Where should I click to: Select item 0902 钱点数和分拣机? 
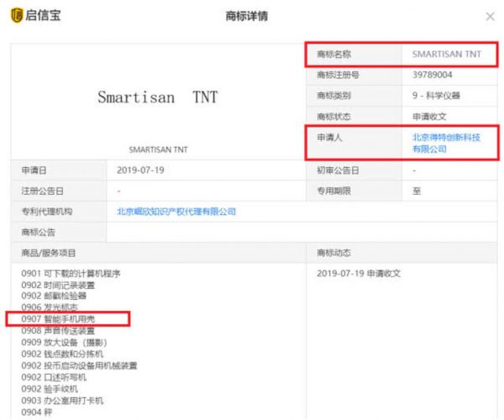coord(62,354)
